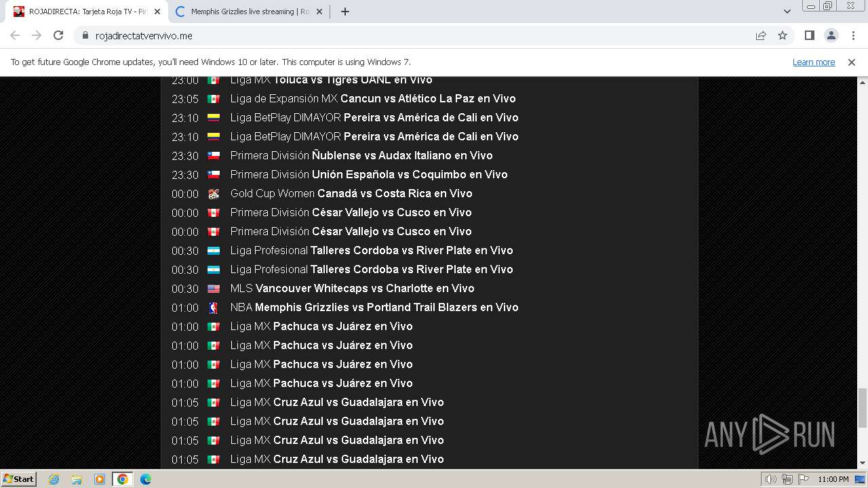Click Gold Cup Women competition icon

click(214, 194)
